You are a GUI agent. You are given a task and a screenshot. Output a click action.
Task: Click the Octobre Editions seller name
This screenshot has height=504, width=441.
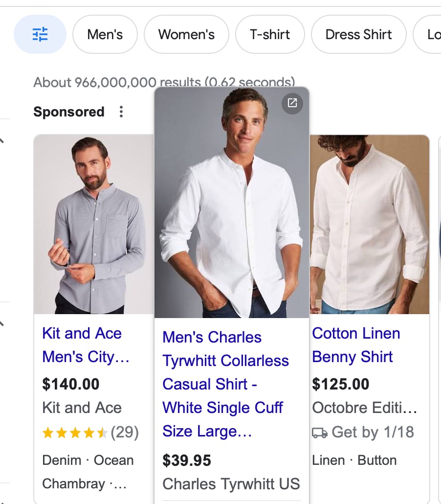click(x=365, y=408)
